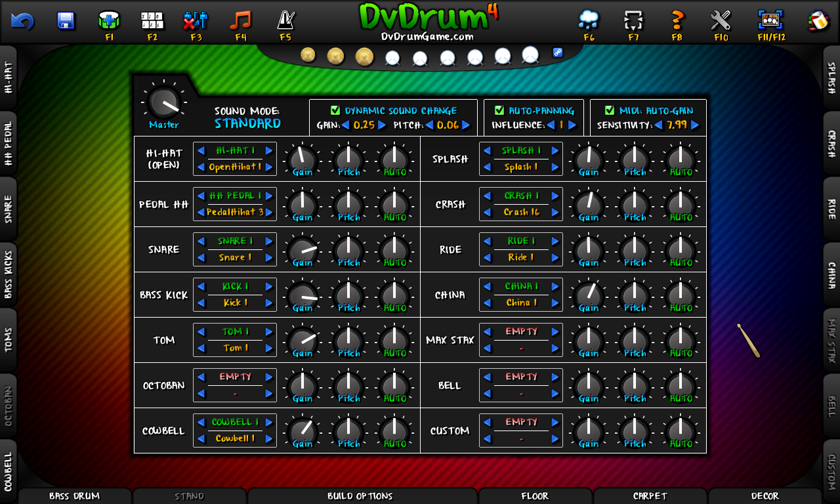The width and height of the screenshot is (840, 504).
Task: Click the drum with pencil icon
Action: (818, 20)
